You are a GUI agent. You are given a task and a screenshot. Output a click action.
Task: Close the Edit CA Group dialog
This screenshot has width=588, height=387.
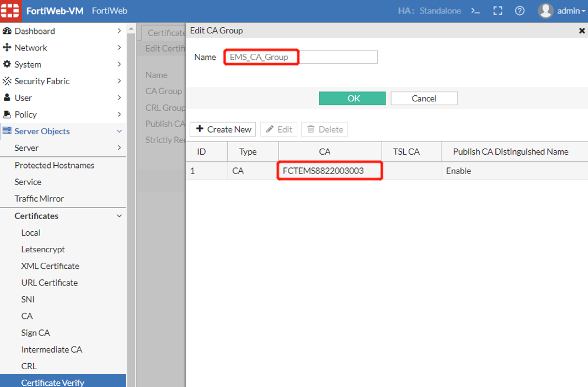pyautogui.click(x=582, y=30)
